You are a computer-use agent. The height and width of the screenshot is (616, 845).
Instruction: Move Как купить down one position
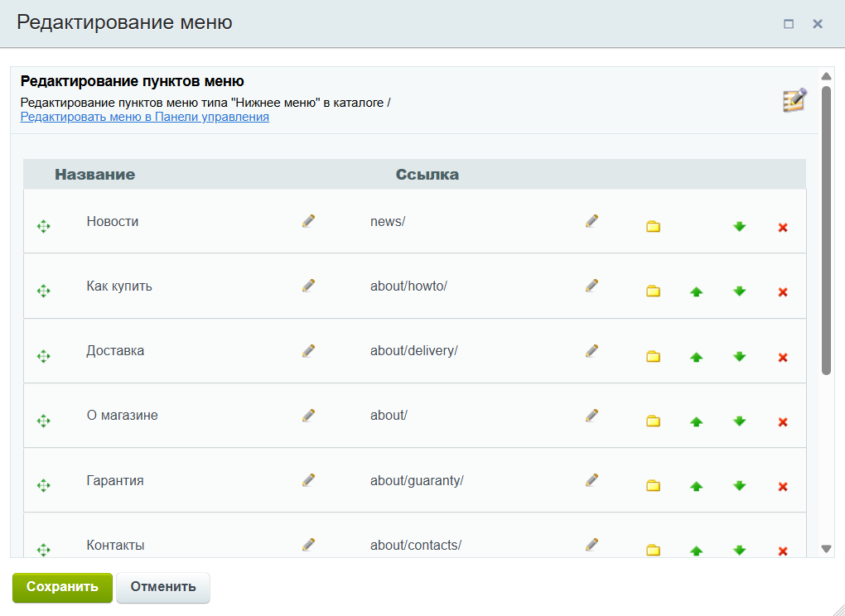coord(739,291)
